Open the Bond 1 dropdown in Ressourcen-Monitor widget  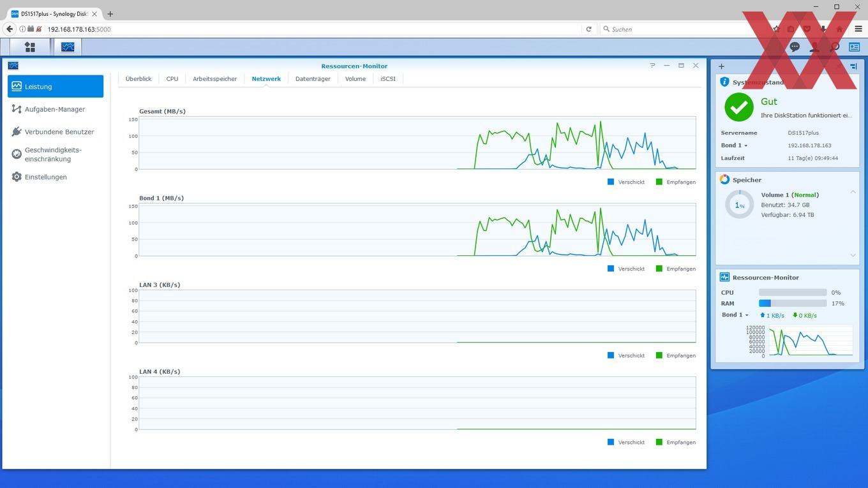point(735,315)
